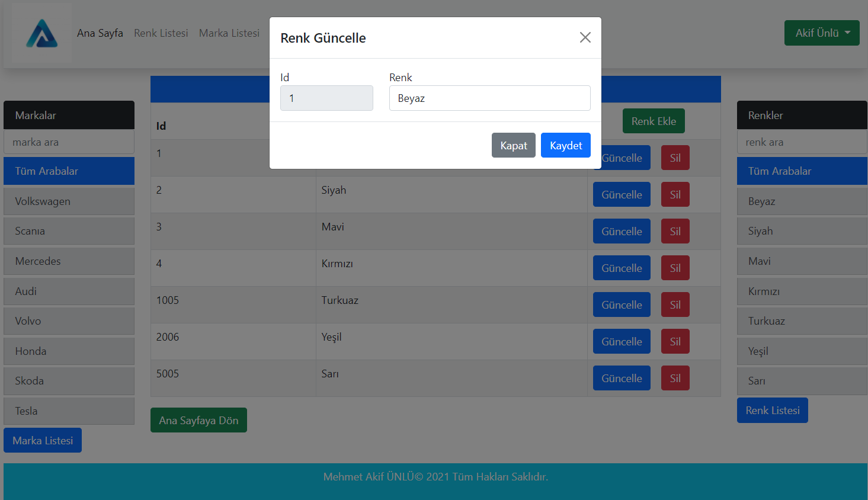Viewport: 868px width, 500px height.
Task: Select Tüm Arabalar in the Markalar list
Action: (x=69, y=171)
